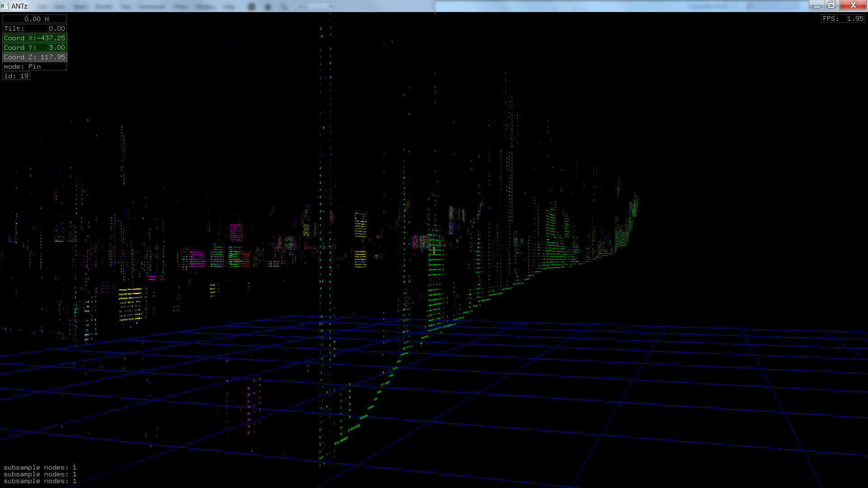The height and width of the screenshot is (488, 868).
Task: Restore down the ANTz window
Action: (831, 5)
